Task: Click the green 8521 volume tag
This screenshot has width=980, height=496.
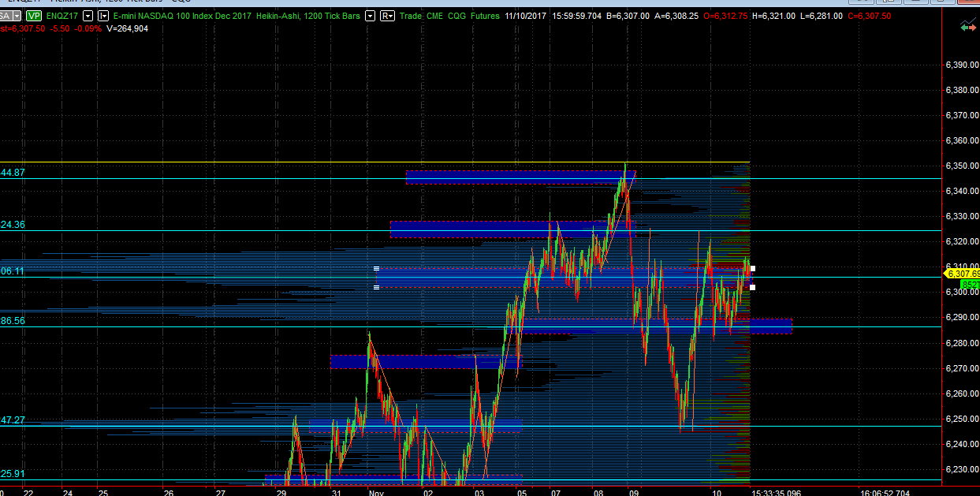Action: [970, 284]
